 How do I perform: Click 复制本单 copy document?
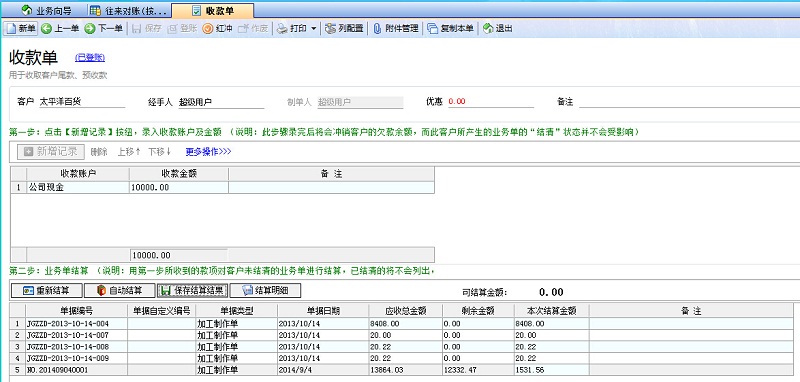(451, 29)
